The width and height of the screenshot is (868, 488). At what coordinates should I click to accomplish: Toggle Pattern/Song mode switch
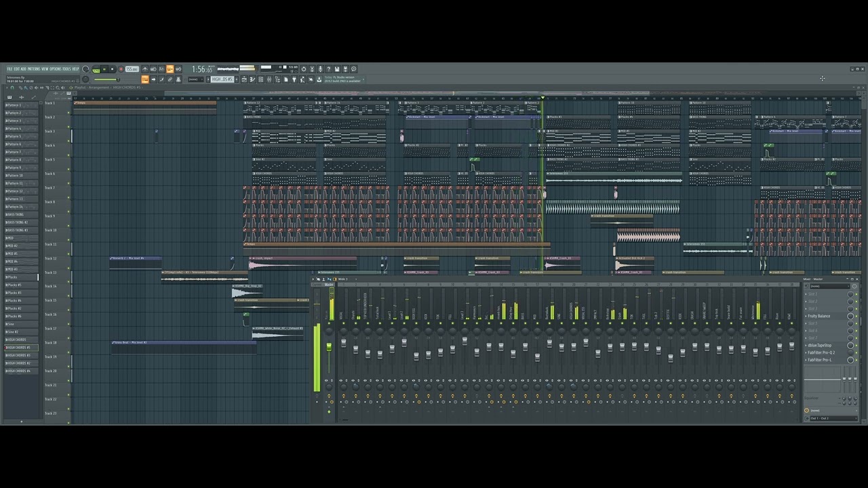[x=96, y=69]
